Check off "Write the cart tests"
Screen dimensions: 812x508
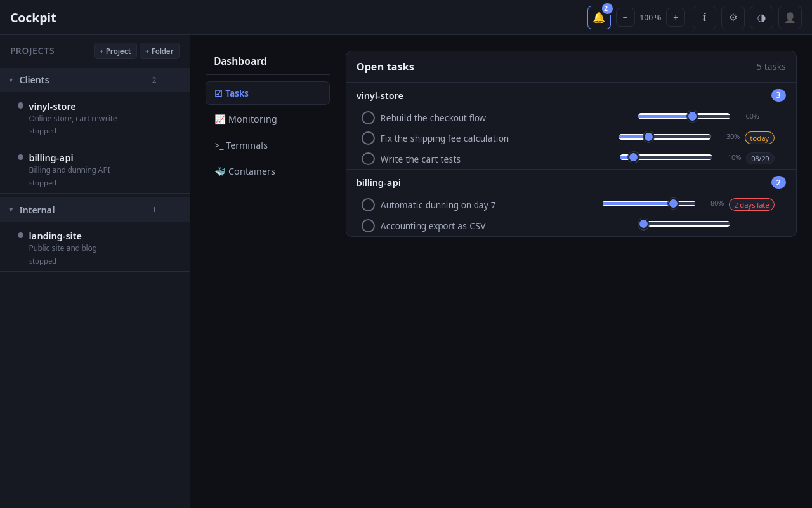coord(368,159)
